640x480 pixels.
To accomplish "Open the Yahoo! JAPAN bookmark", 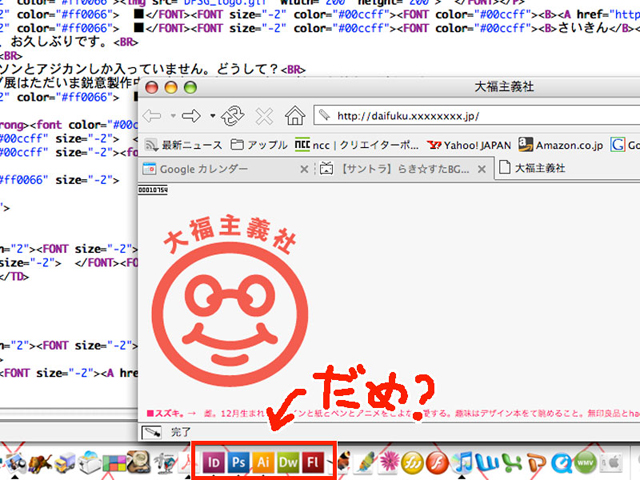I will [468, 145].
